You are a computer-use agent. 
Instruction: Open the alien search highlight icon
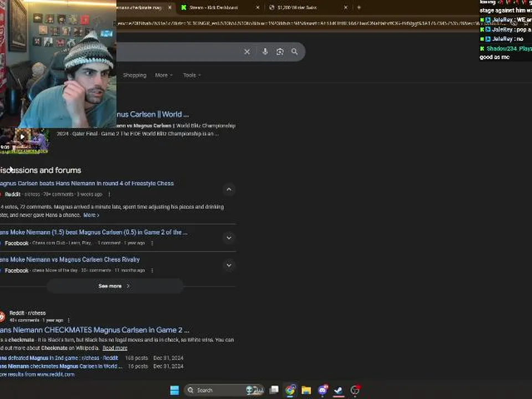tap(255, 390)
